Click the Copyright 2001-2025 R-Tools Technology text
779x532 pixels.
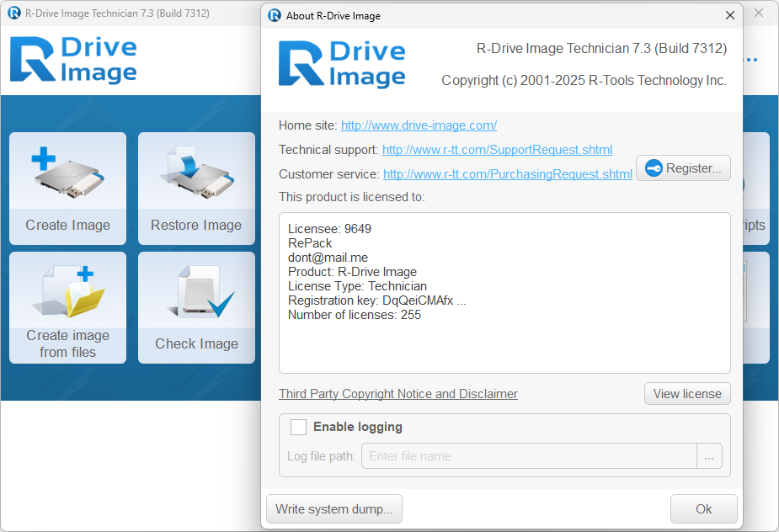(584, 81)
